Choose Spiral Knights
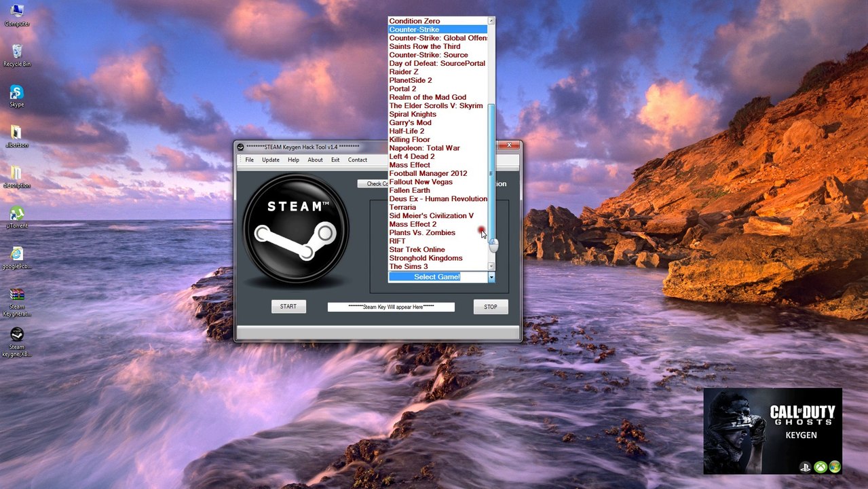The height and width of the screenshot is (489, 868). click(x=438, y=114)
